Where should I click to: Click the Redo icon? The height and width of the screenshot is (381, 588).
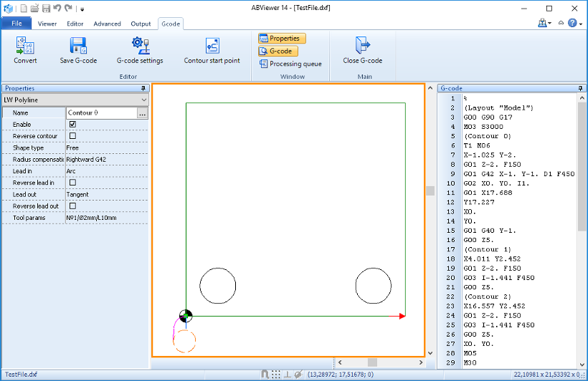[68, 8]
